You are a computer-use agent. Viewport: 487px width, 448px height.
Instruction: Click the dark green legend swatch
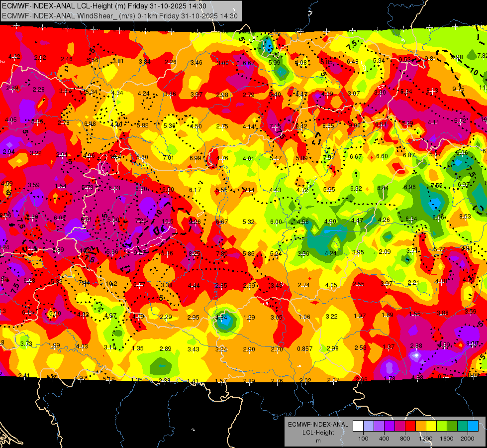(452, 426)
